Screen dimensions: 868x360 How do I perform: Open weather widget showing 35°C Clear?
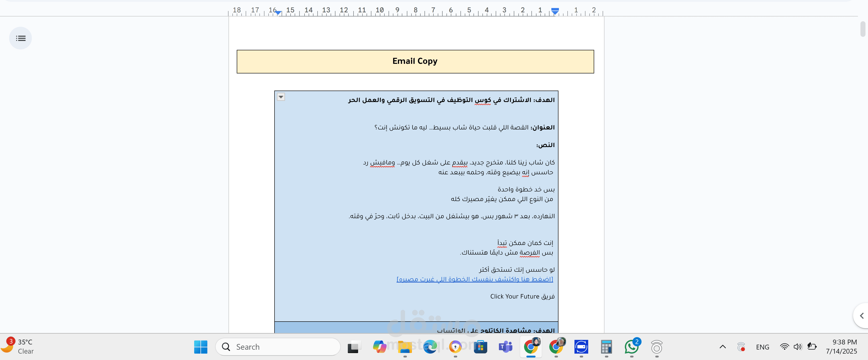pos(18,347)
